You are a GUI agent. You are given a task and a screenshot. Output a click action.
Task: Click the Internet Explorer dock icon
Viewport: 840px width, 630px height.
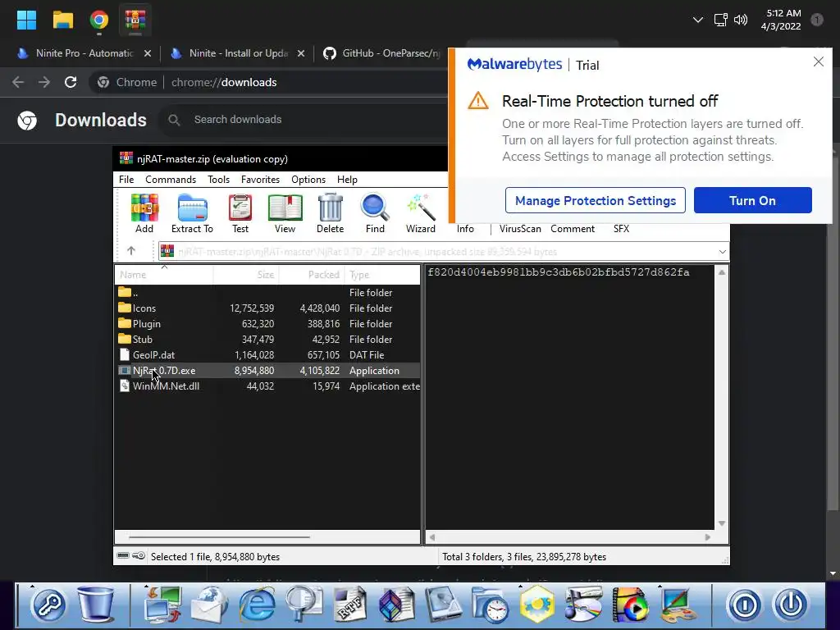pos(257,605)
